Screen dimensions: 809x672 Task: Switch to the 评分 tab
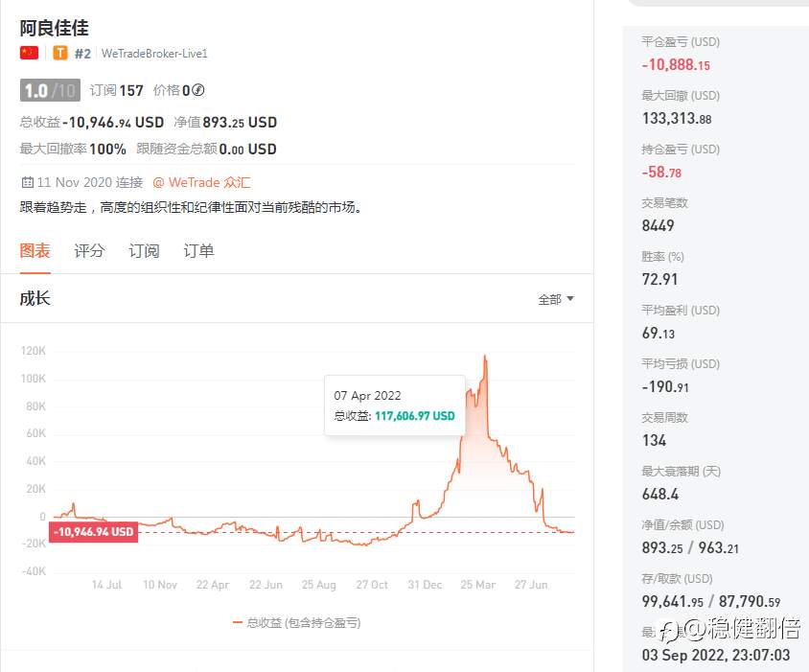click(x=89, y=251)
